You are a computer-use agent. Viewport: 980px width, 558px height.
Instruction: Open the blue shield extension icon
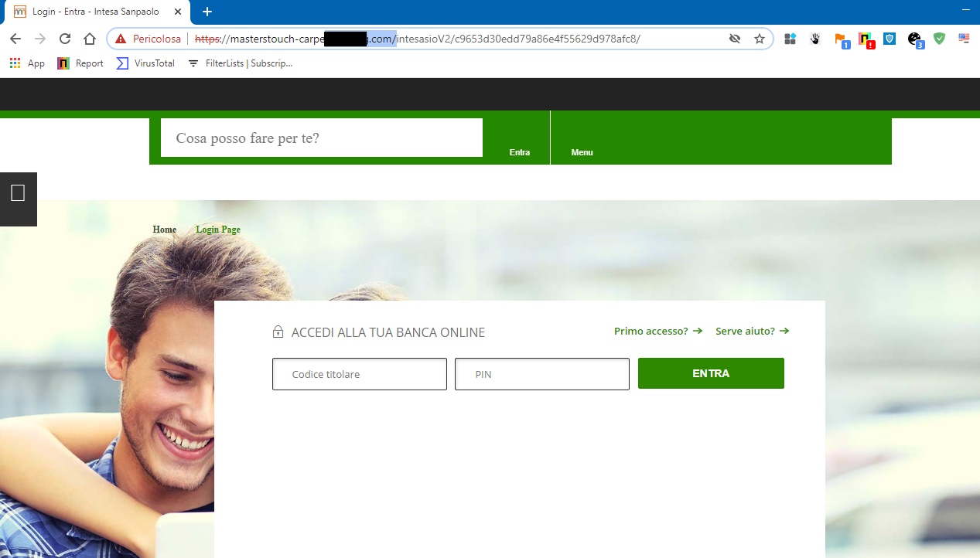[890, 39]
